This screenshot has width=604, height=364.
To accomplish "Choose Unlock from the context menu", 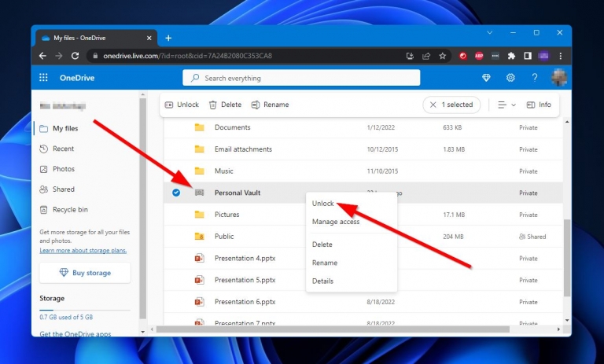I will click(323, 204).
